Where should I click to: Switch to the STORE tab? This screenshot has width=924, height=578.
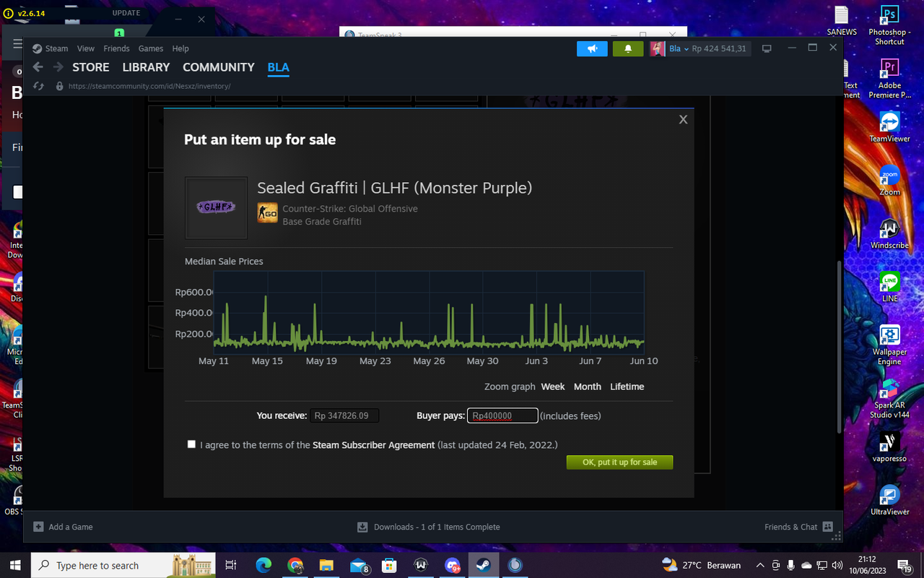coord(91,67)
